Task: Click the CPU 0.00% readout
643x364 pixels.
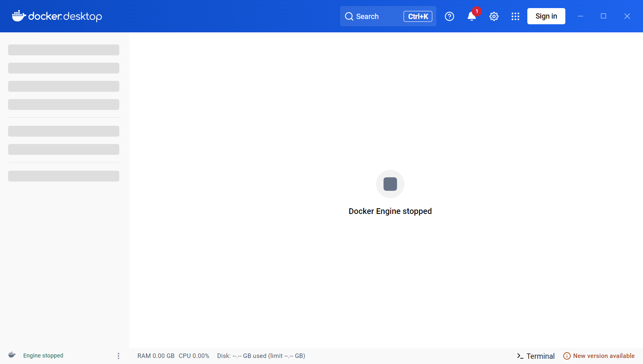Action: click(194, 356)
